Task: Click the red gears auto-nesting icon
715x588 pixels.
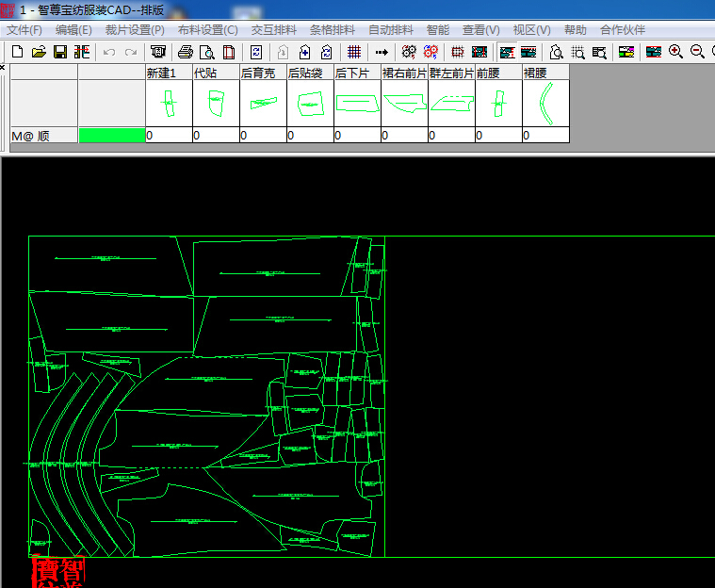Action: click(431, 52)
